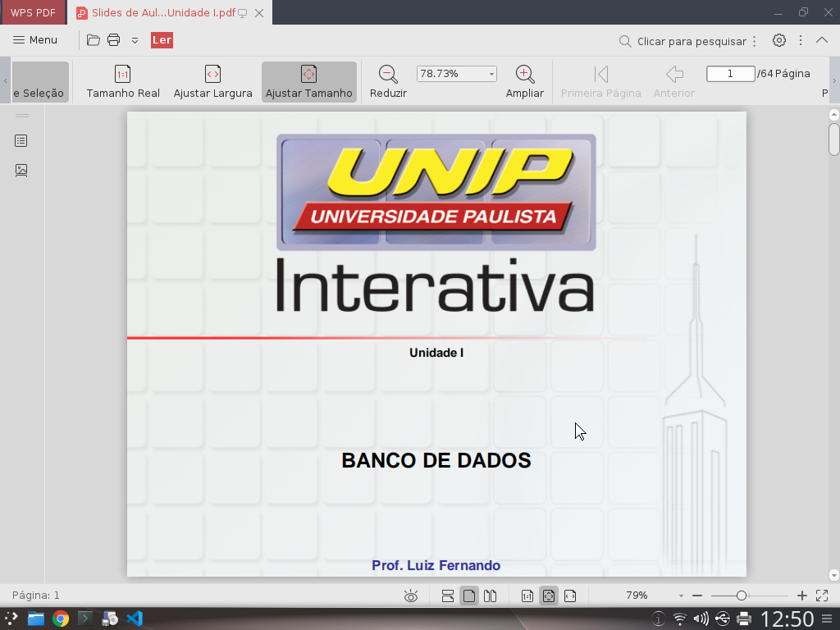
Task: Click scrollbar up arrow button
Action: 833,115
